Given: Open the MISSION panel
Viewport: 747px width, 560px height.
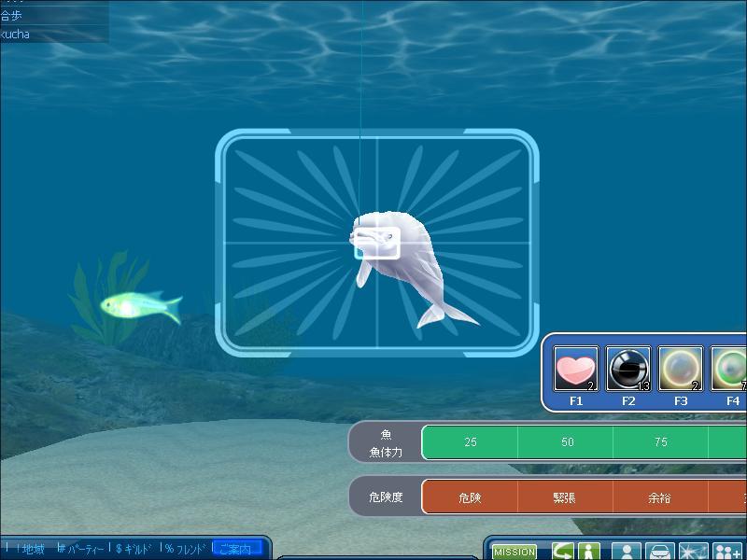Looking at the screenshot, I should 514,552.
